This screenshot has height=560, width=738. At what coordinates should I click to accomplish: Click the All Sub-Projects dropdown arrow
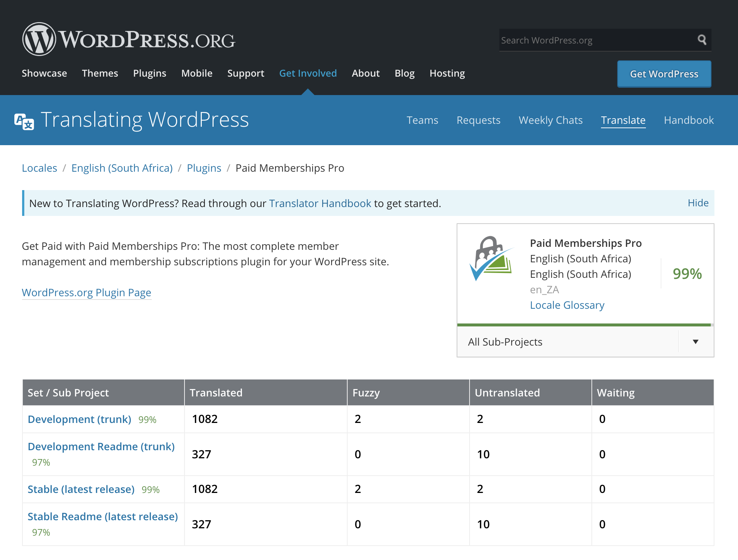[x=696, y=341]
